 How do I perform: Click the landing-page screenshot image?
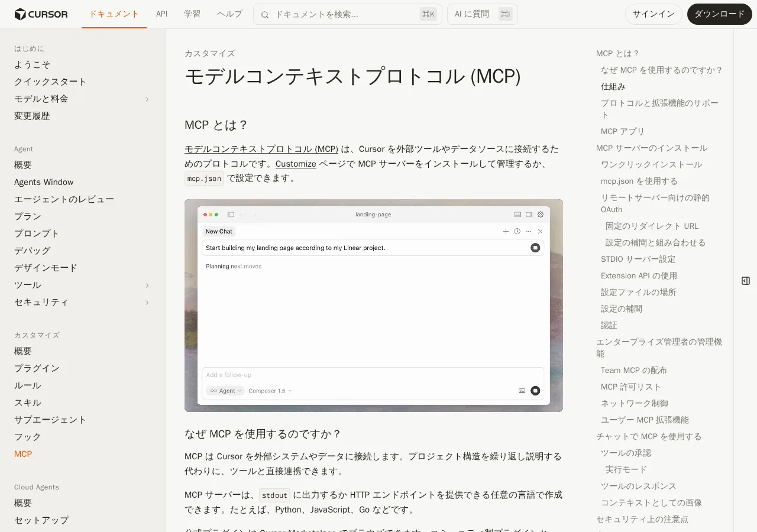(374, 306)
